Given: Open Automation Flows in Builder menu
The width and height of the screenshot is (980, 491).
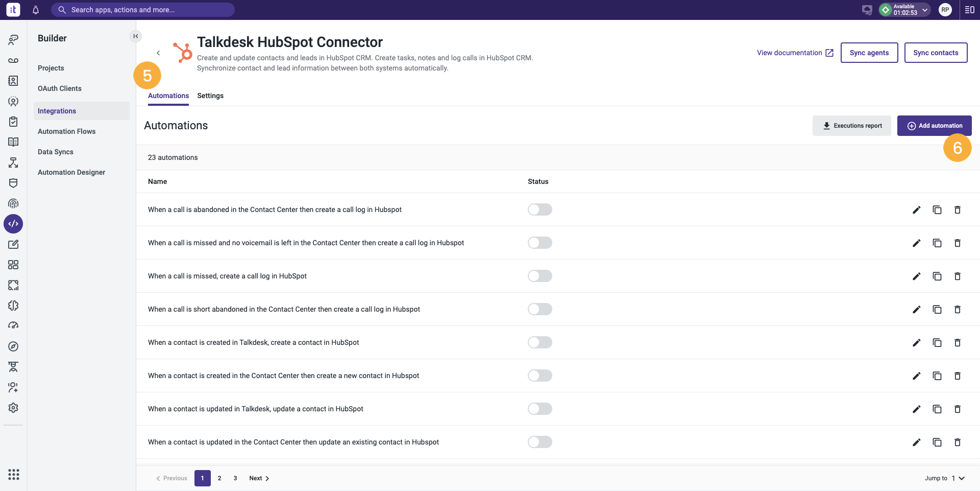Looking at the screenshot, I should point(67,131).
